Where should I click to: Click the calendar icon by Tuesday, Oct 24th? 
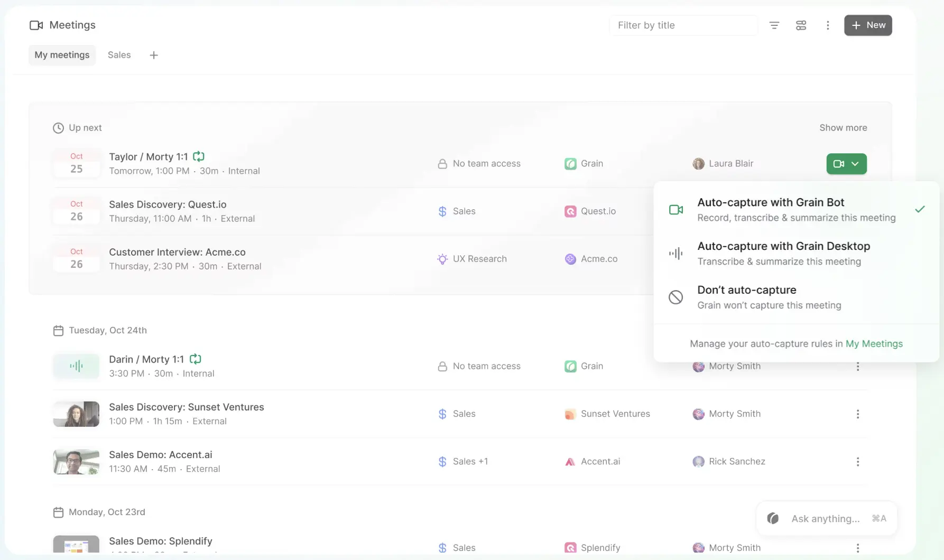point(58,331)
